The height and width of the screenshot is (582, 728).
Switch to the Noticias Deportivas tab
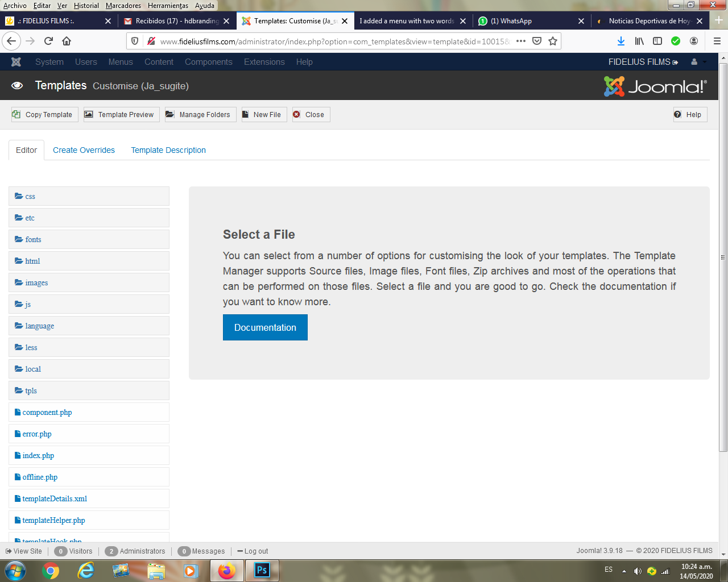[650, 21]
